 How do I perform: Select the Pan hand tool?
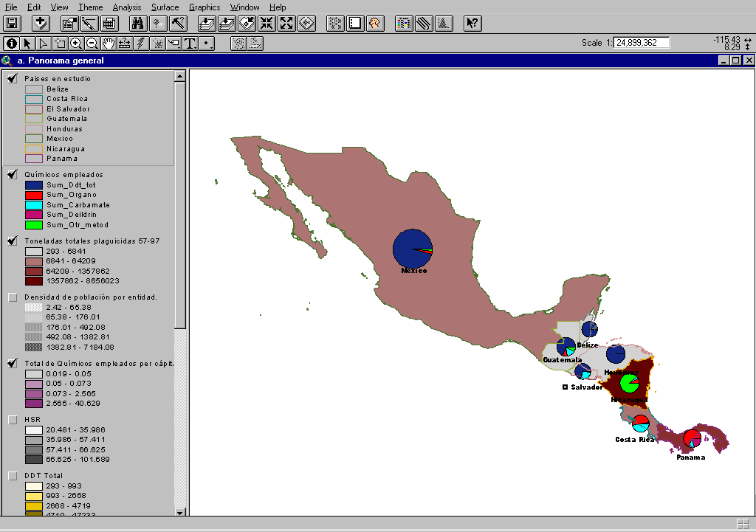109,44
